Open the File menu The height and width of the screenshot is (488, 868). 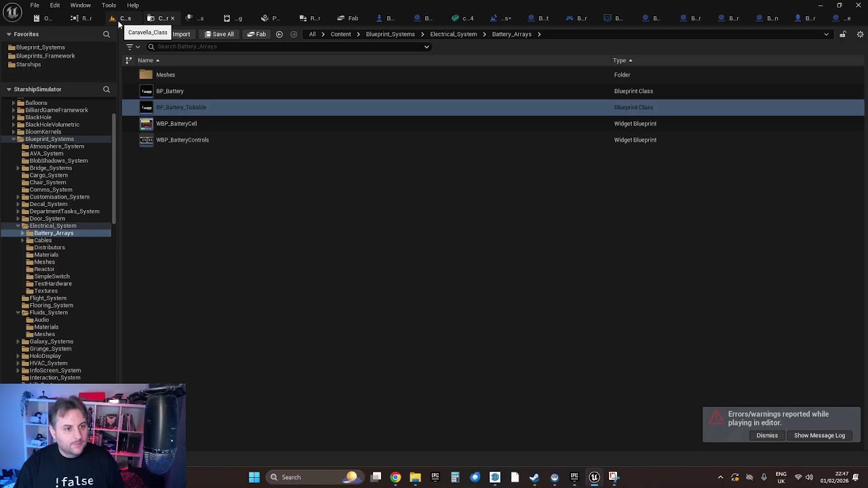(35, 5)
